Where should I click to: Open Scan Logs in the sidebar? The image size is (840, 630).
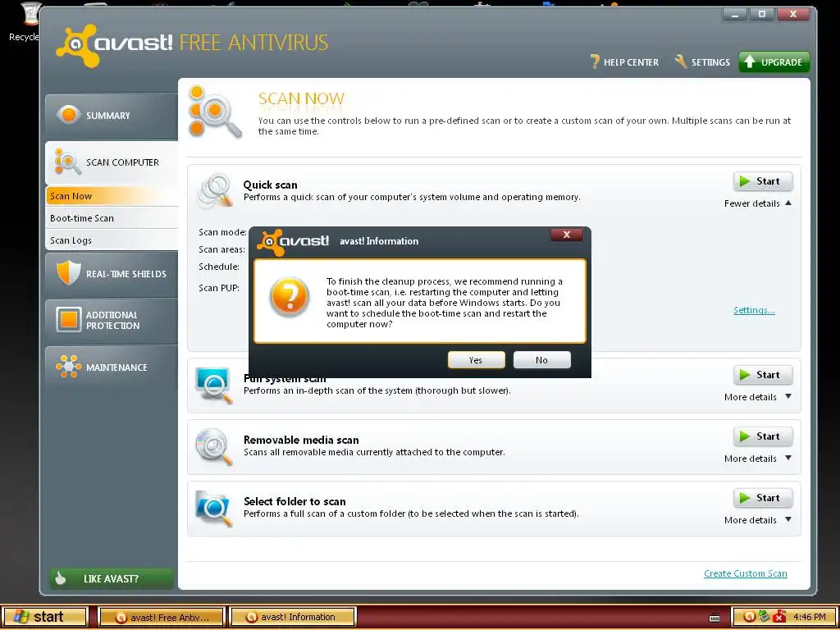point(112,240)
